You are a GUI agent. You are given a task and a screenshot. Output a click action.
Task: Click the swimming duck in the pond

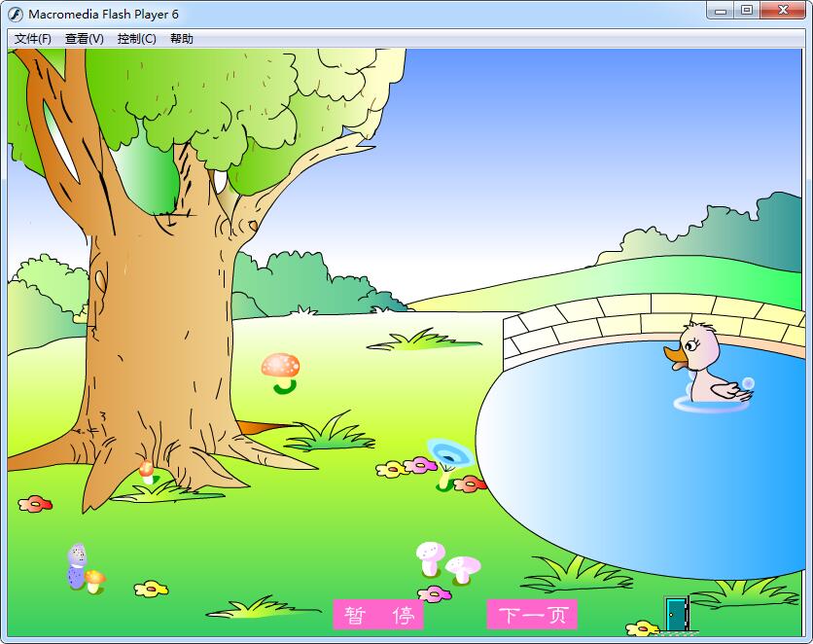[x=707, y=367]
